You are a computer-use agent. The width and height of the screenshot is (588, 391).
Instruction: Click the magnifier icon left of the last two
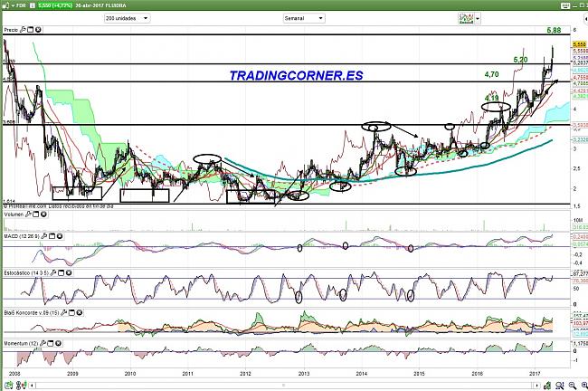coord(560,386)
